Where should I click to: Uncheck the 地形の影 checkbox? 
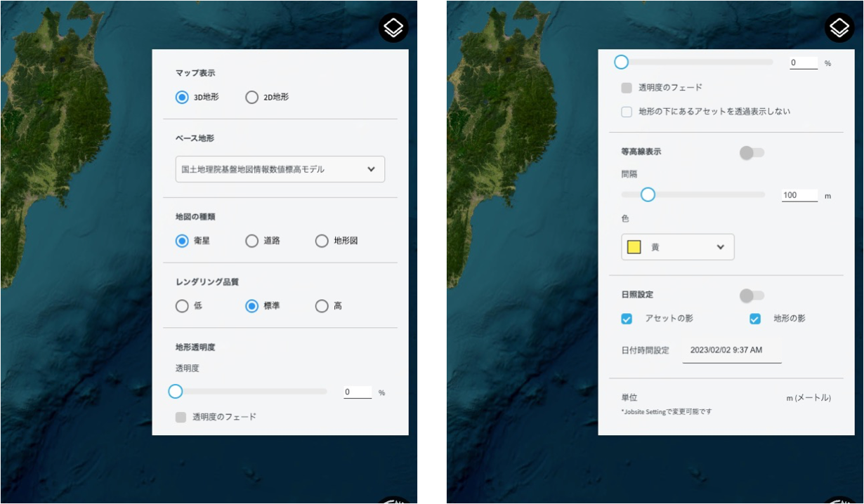(755, 319)
